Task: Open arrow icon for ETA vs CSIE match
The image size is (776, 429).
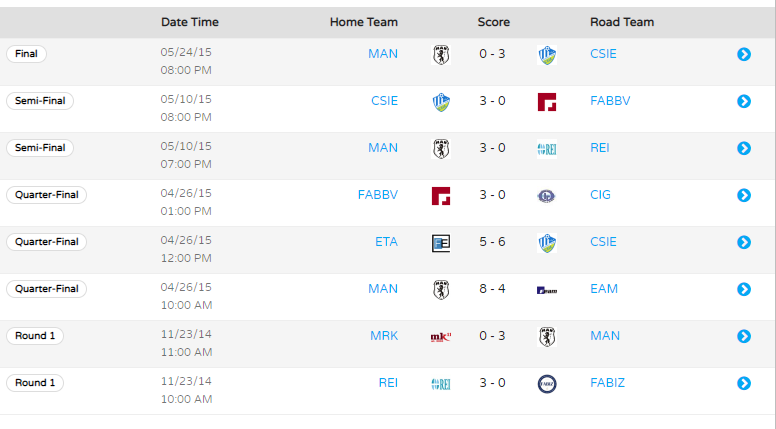Action: point(744,242)
